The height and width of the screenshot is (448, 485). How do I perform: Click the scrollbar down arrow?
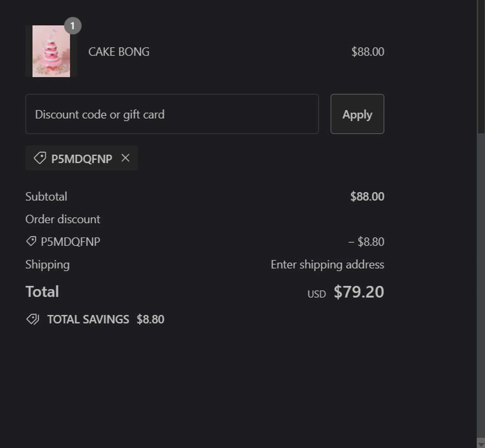point(481,443)
